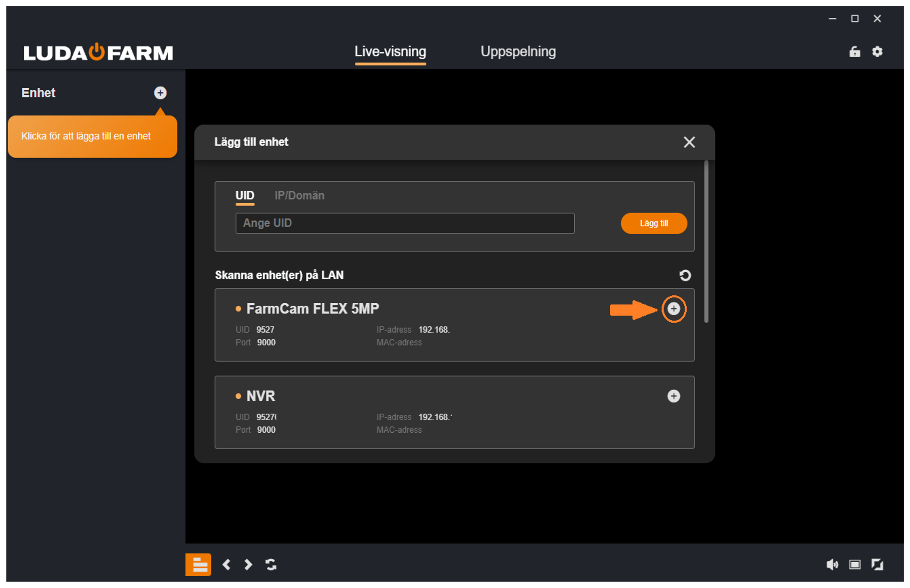Select the UID tab
Screen dimensions: 910x588
click(244, 195)
